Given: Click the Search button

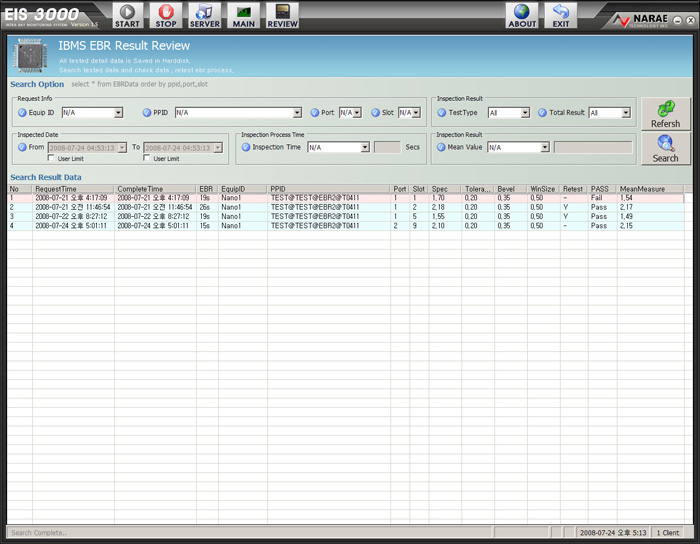Looking at the screenshot, I should 666,149.
